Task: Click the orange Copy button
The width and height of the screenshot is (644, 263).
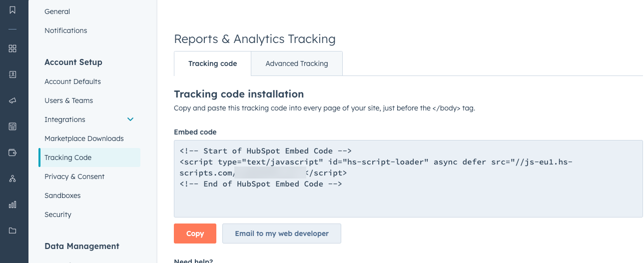Action: (x=195, y=233)
